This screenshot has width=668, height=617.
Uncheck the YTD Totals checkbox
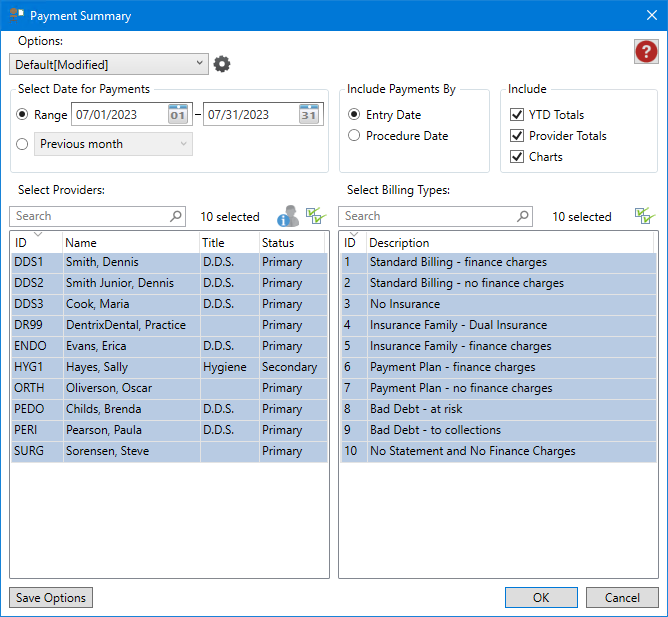tap(517, 115)
